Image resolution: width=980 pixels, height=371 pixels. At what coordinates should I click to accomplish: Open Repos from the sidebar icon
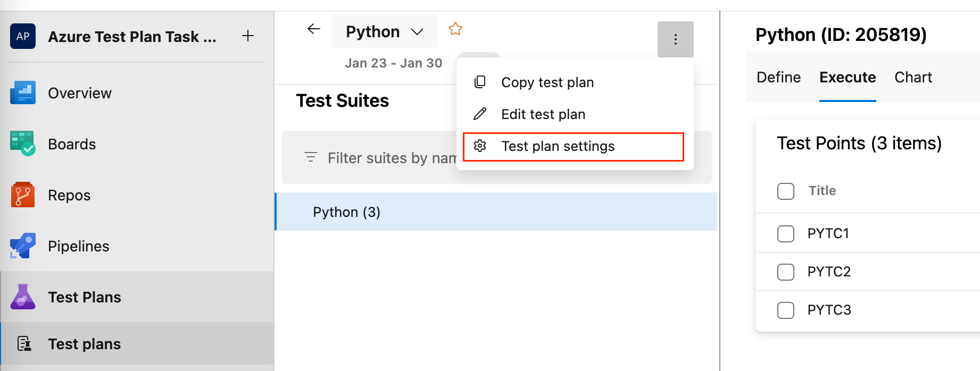point(22,195)
